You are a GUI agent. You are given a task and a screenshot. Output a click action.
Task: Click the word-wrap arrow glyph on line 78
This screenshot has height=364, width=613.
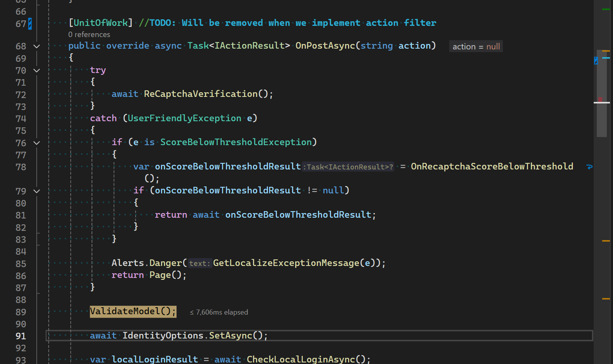pyautogui.click(x=589, y=167)
